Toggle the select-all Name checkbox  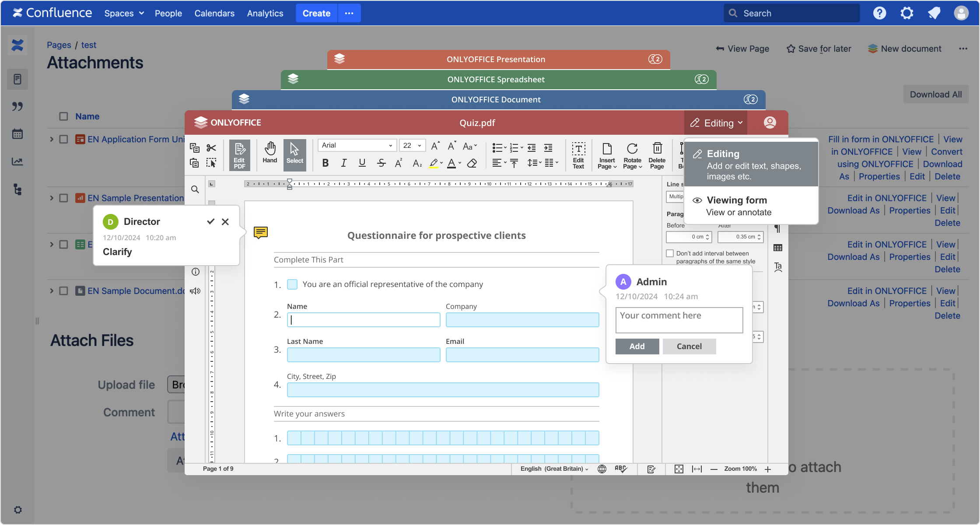coord(63,116)
